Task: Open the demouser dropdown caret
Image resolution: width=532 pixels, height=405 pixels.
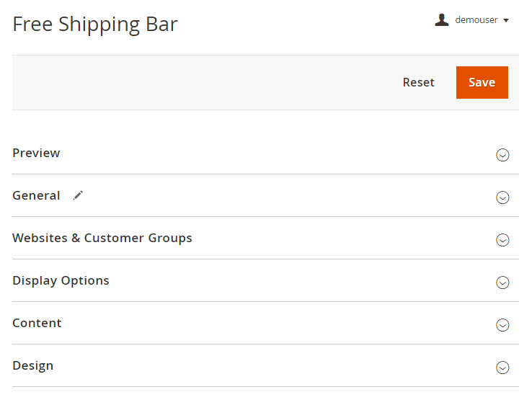Action: (x=506, y=21)
